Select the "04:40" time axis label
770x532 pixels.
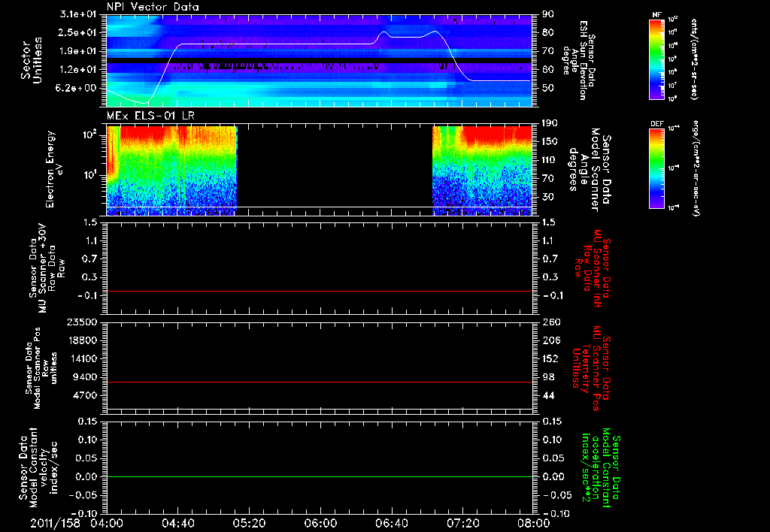click(x=177, y=523)
